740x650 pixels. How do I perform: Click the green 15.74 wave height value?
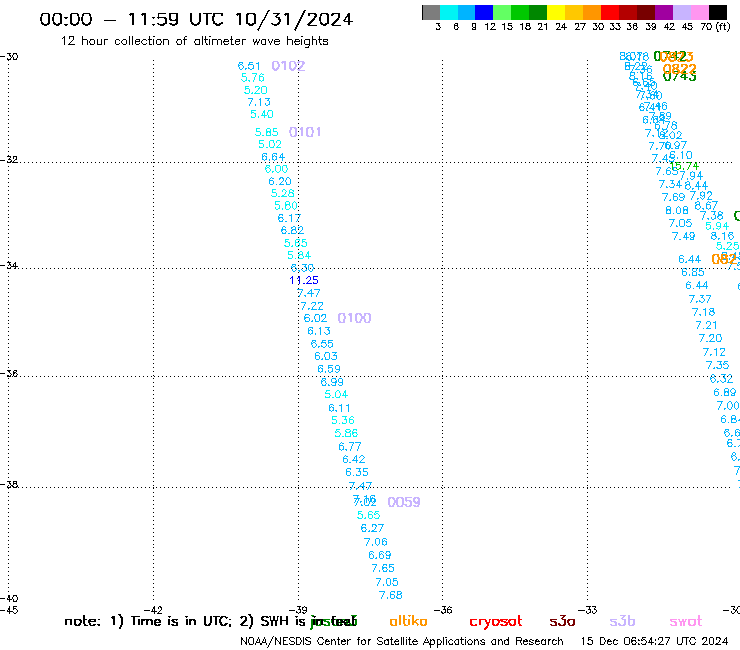pyautogui.click(x=684, y=166)
